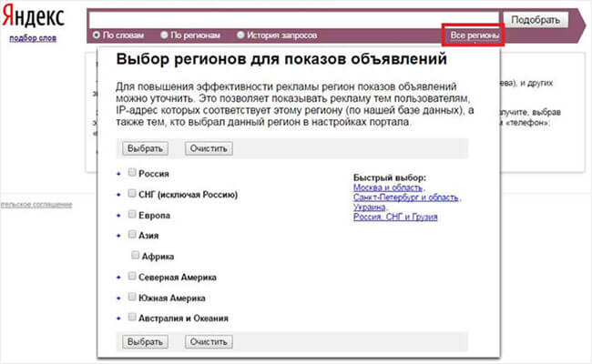Toggle the Северная Америка checkbox

(133, 276)
